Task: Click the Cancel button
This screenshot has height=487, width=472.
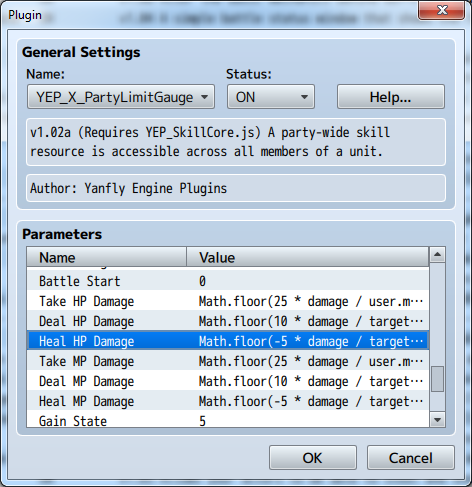Action: [x=411, y=458]
